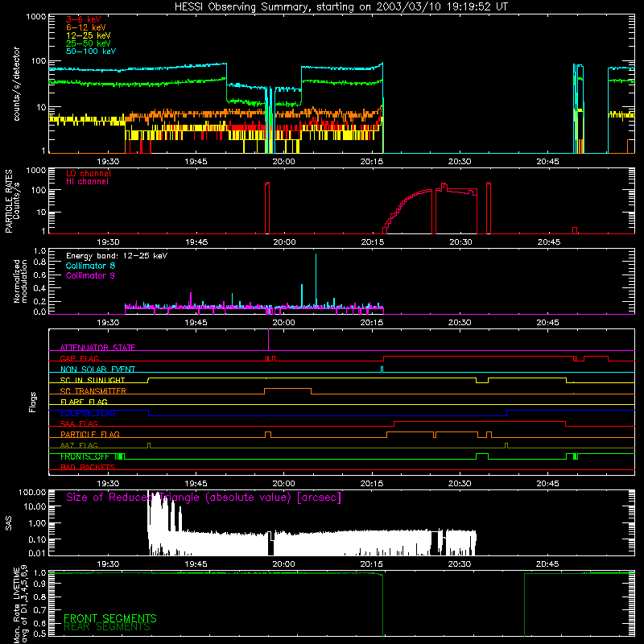Click the ECLIPSE FLAG label
Screen dimensions: 644x644
click(88, 413)
